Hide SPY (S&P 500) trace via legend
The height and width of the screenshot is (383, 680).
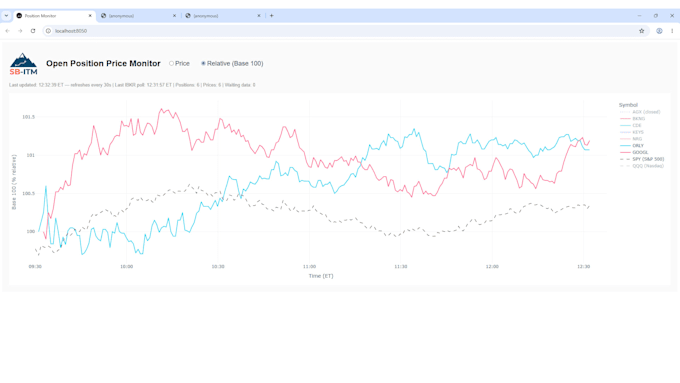pos(642,159)
